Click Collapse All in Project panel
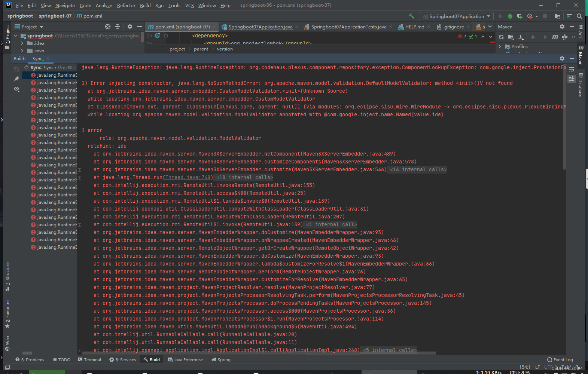Image resolution: width=588 pixels, height=374 pixels. (x=118, y=27)
